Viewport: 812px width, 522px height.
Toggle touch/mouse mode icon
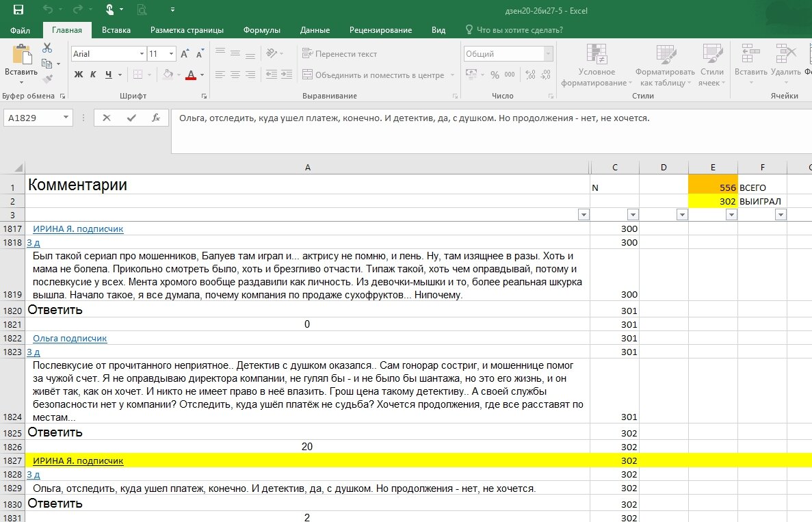point(109,10)
